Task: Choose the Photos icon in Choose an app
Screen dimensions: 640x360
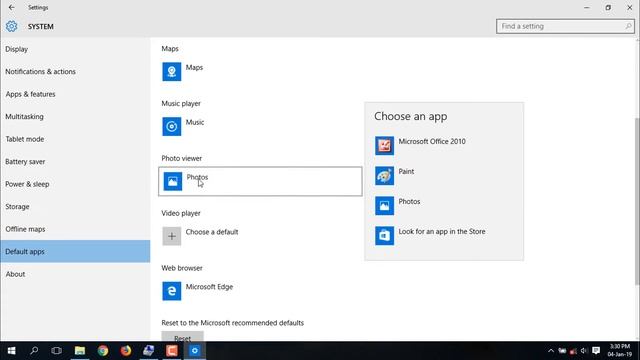Action: (x=384, y=206)
